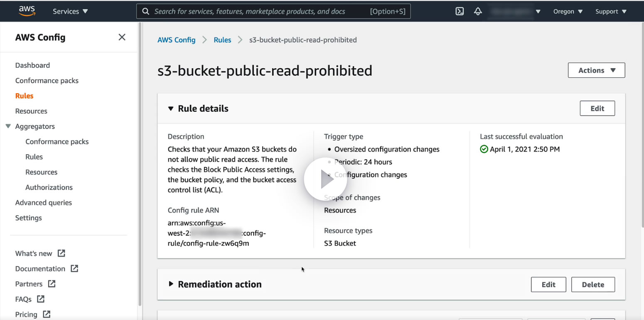Go to Dashboard in the sidebar
Viewport: 644px width, 320px height.
[x=32, y=65]
